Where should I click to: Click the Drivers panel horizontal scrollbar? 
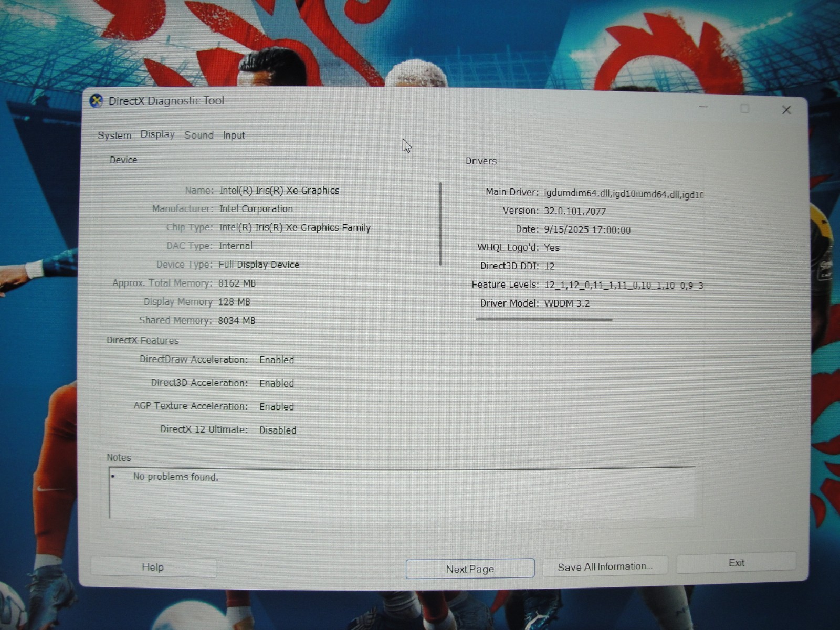(544, 319)
